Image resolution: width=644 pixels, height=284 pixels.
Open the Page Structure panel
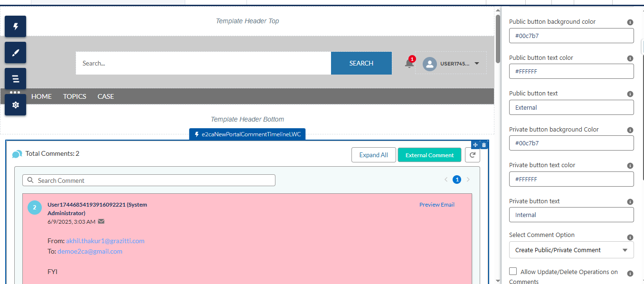[15, 78]
